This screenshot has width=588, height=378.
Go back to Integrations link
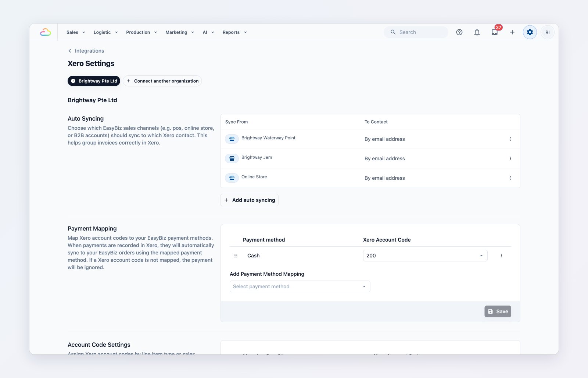coord(89,51)
